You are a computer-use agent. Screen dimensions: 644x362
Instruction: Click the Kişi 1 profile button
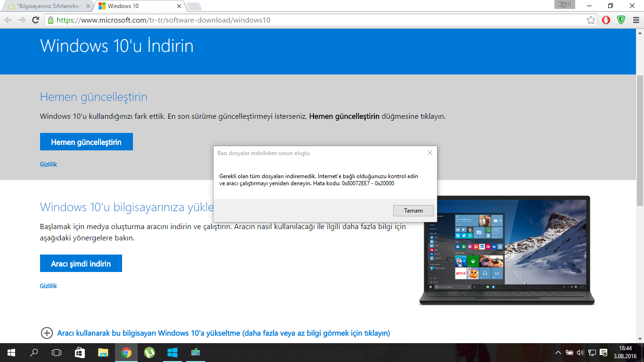tap(564, 5)
